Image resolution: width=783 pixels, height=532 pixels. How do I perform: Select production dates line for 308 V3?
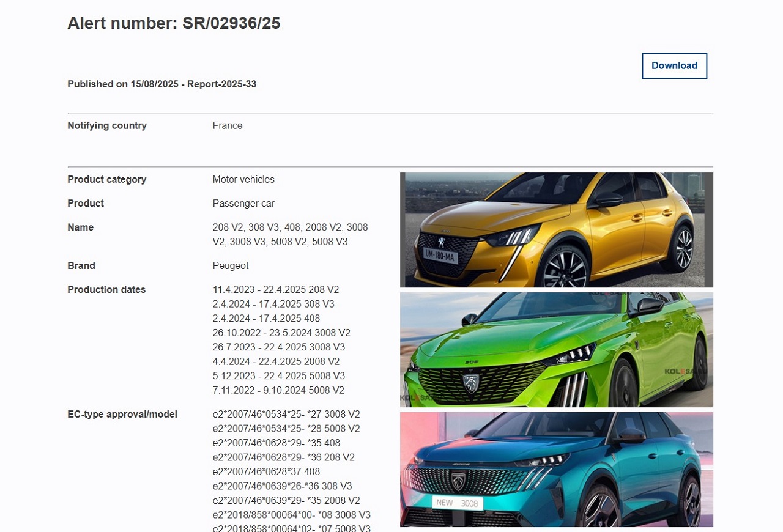(x=273, y=304)
